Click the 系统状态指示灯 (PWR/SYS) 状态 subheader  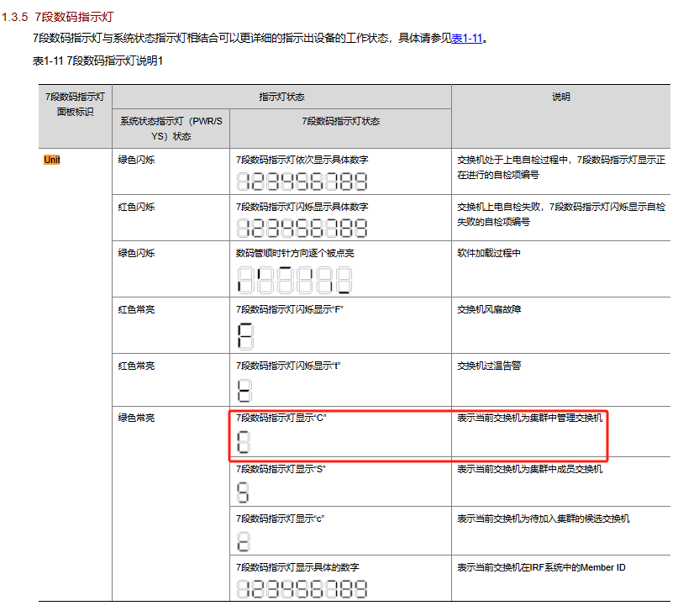pos(171,129)
